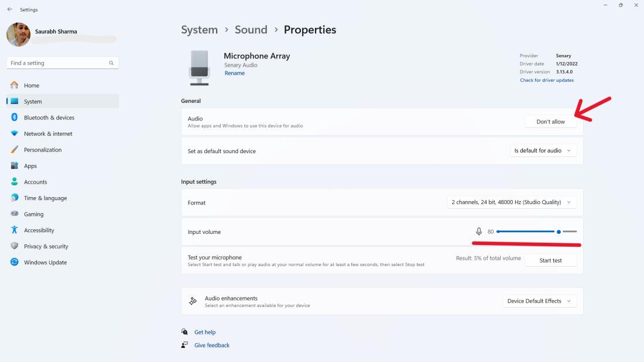Rename the Microphone Array device

234,73
